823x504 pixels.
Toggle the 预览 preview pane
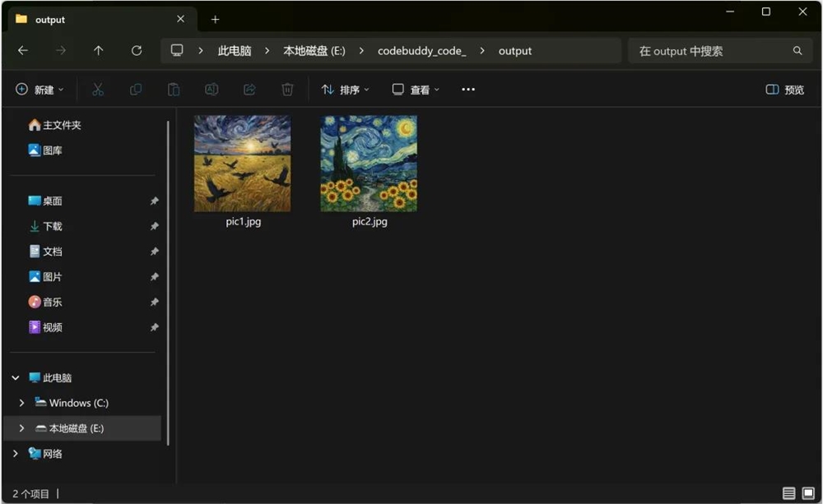click(x=783, y=89)
